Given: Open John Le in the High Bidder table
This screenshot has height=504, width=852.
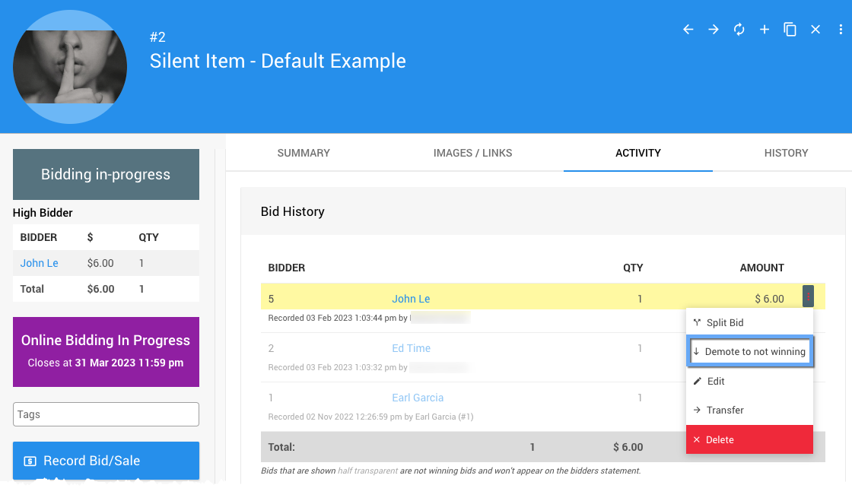Looking at the screenshot, I should [x=40, y=263].
